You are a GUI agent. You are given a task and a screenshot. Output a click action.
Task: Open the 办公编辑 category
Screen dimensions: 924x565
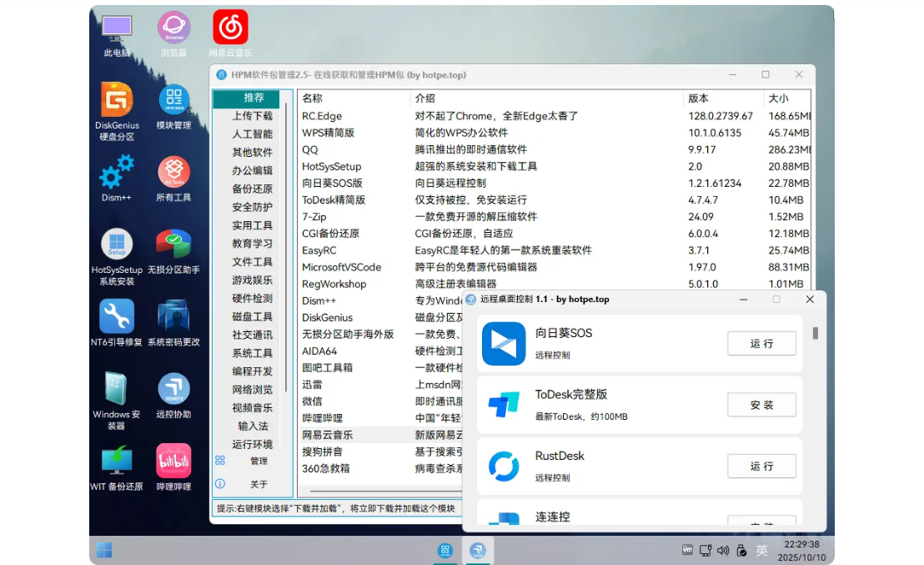coord(252,171)
